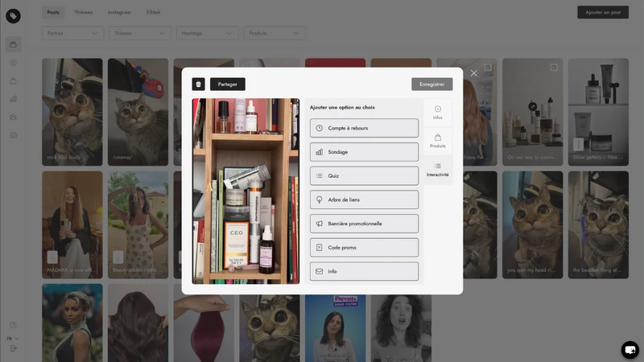Screen dimensions: 644x362
Task: Open the help question mark icon
Action: coord(13,325)
